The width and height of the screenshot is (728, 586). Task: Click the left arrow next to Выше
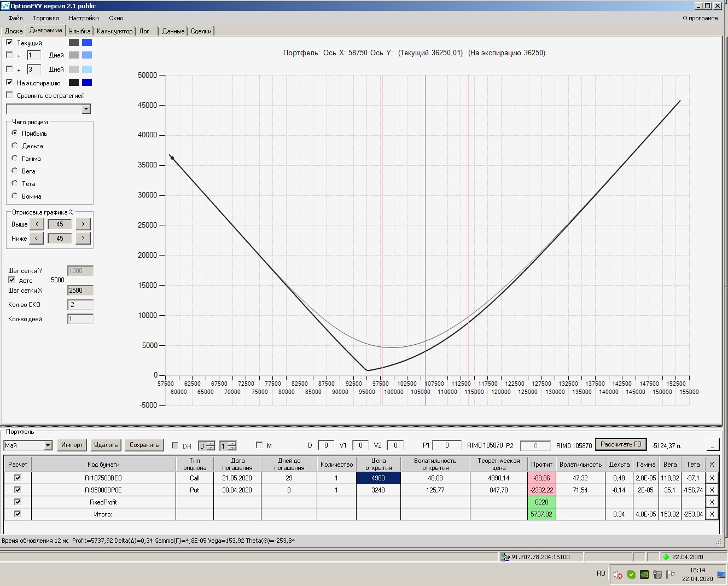click(36, 224)
